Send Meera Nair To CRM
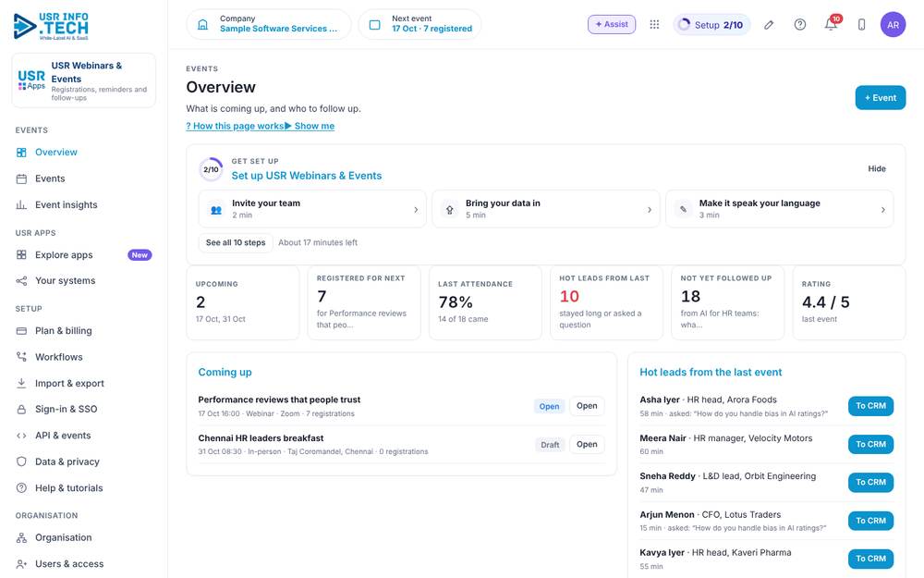This screenshot has width=924, height=578. [871, 444]
